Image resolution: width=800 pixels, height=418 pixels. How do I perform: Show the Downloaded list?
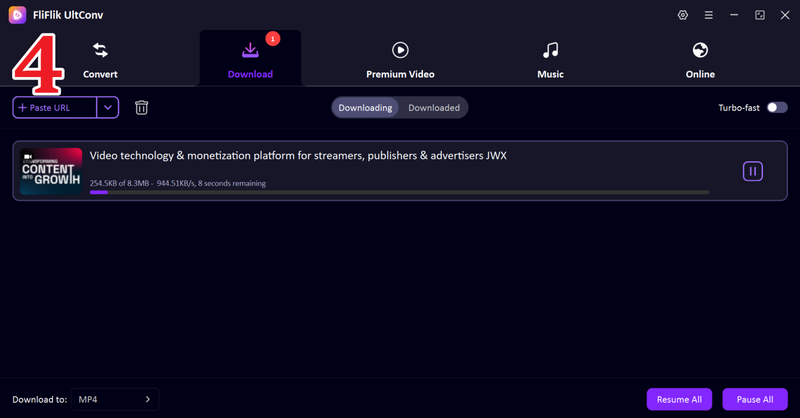434,108
